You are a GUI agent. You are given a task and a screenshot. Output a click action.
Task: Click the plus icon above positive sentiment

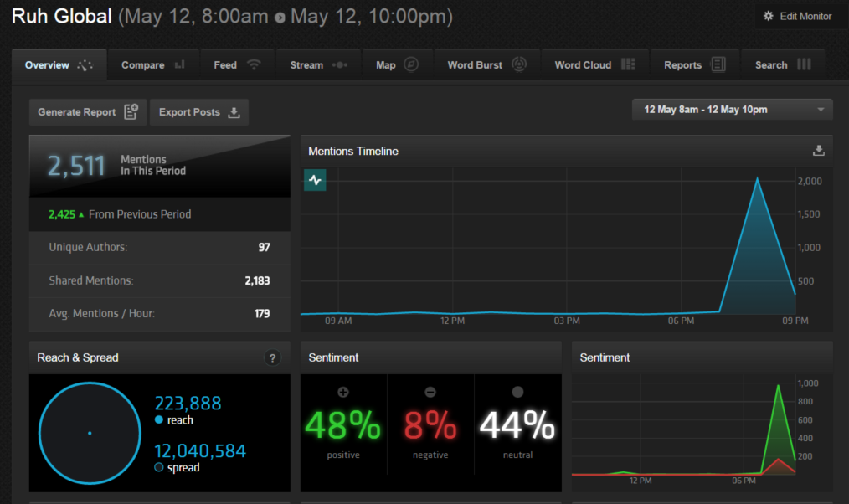[343, 392]
